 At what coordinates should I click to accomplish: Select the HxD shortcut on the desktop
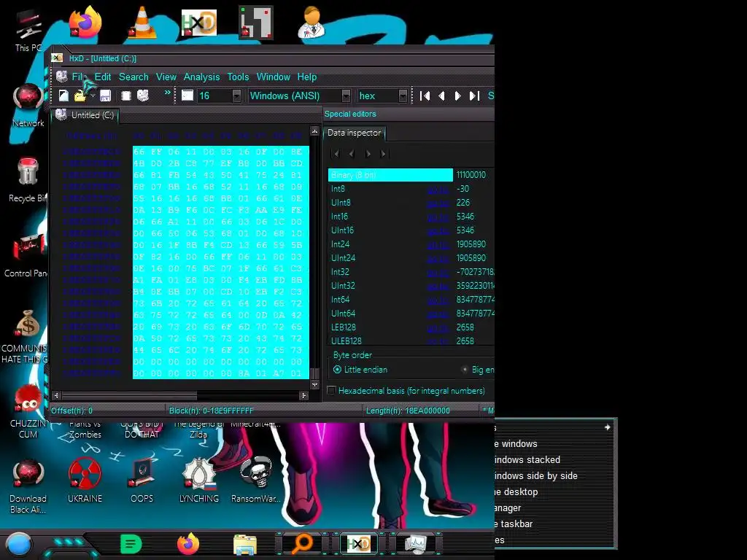[x=199, y=23]
